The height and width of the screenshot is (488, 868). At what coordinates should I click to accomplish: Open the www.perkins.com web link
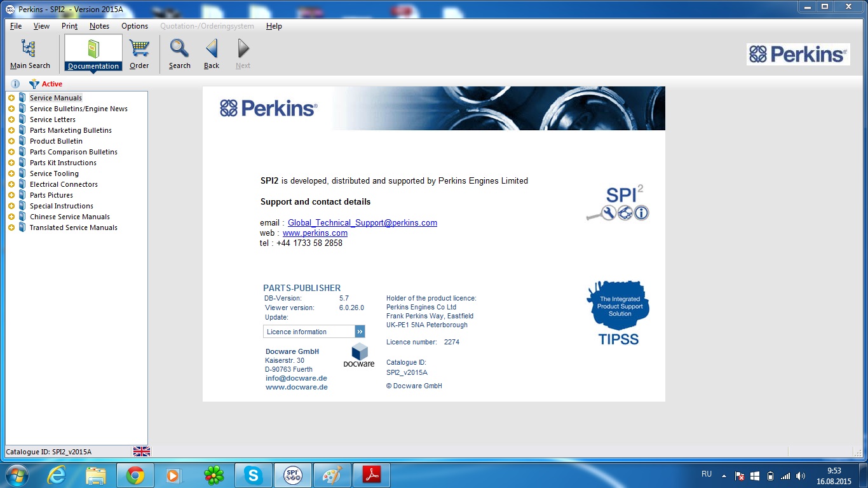pyautogui.click(x=315, y=233)
